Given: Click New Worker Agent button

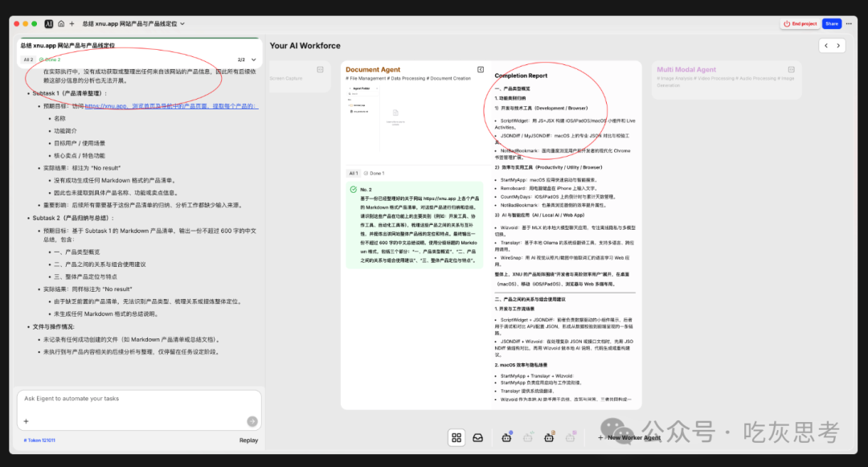Looking at the screenshot, I should 629,438.
